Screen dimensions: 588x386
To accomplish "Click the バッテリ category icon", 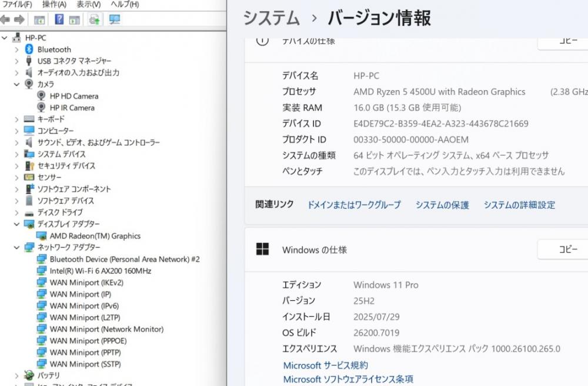I will pos(29,375).
